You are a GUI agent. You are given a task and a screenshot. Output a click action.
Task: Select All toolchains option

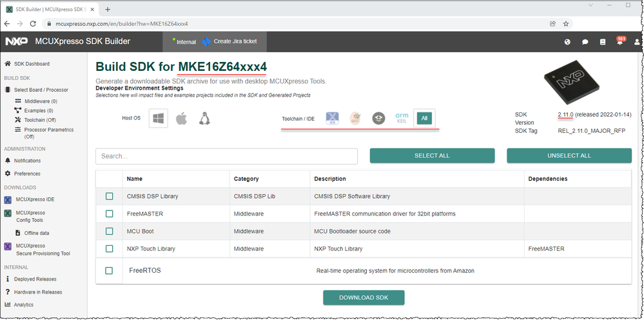[x=424, y=118]
